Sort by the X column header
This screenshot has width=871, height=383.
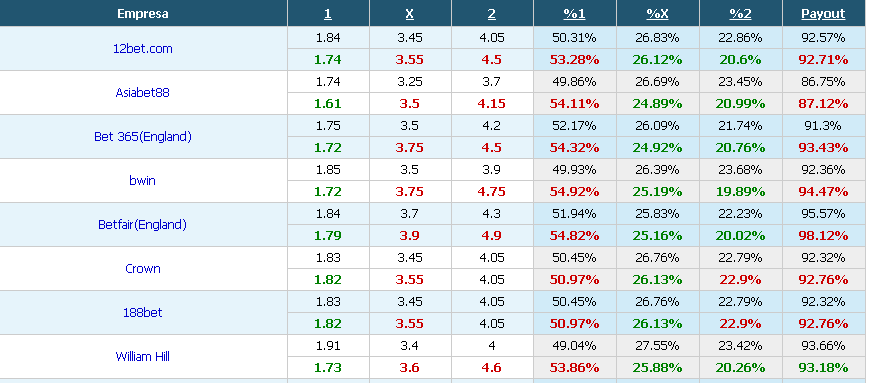point(409,14)
